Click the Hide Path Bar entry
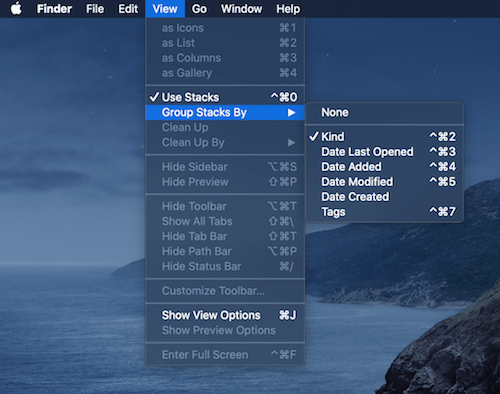500x394 pixels. pos(225,251)
